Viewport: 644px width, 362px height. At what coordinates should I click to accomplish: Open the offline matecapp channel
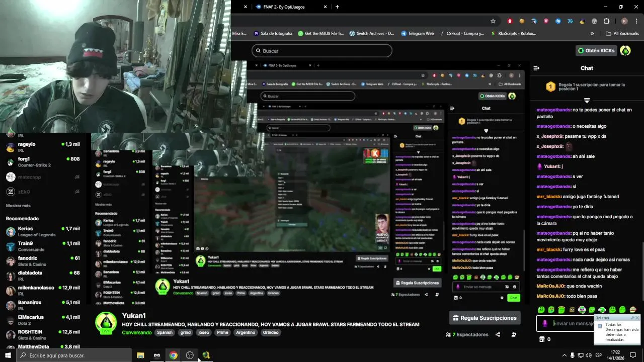click(x=43, y=177)
